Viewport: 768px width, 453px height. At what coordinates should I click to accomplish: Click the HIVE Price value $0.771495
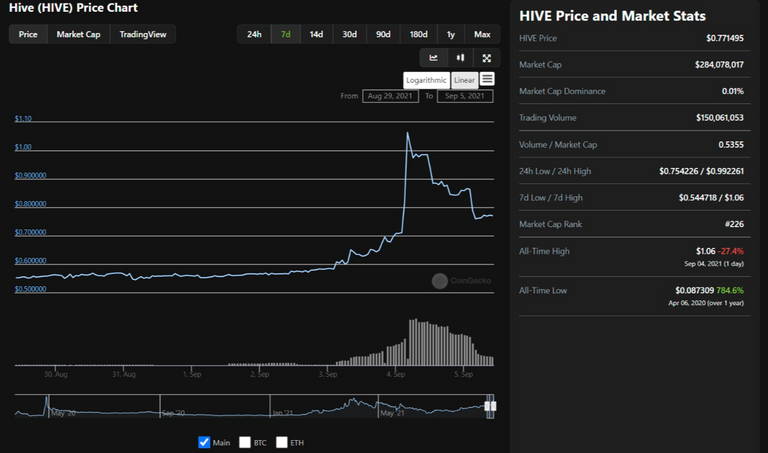tap(725, 38)
